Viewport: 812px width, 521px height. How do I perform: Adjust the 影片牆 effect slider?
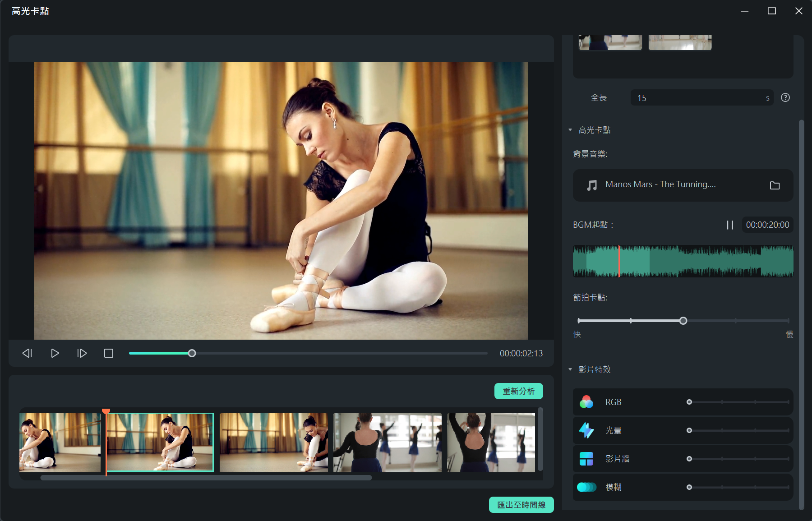point(739,459)
